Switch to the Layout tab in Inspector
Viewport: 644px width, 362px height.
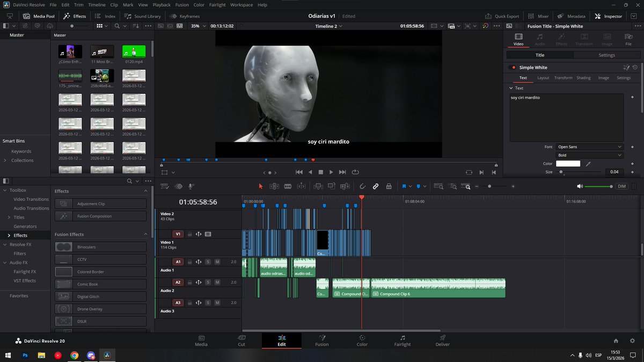543,78
